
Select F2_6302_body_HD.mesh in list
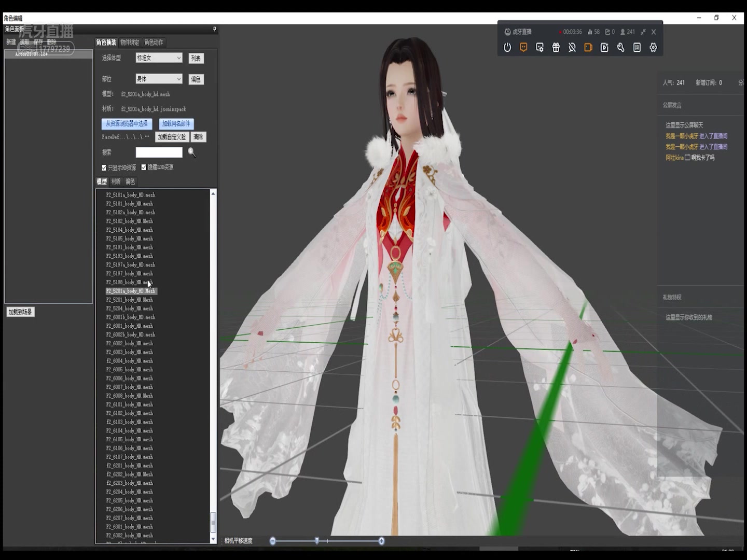130,536
